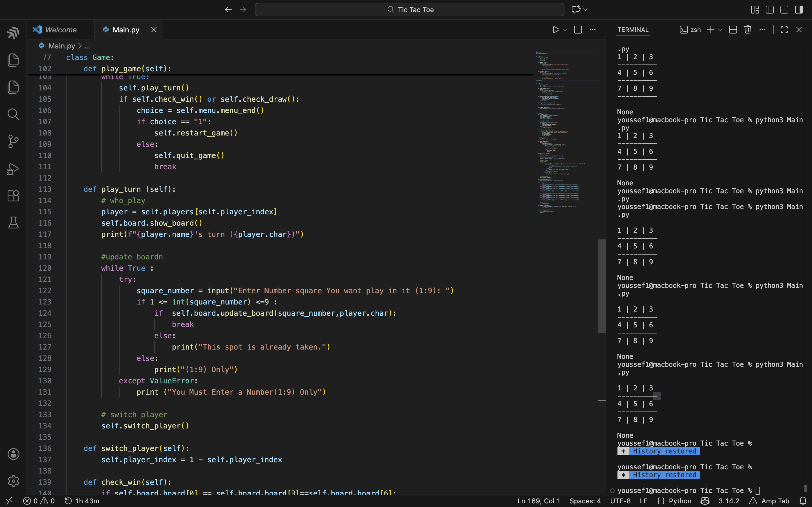Open the Testing flask view

pos(13,223)
